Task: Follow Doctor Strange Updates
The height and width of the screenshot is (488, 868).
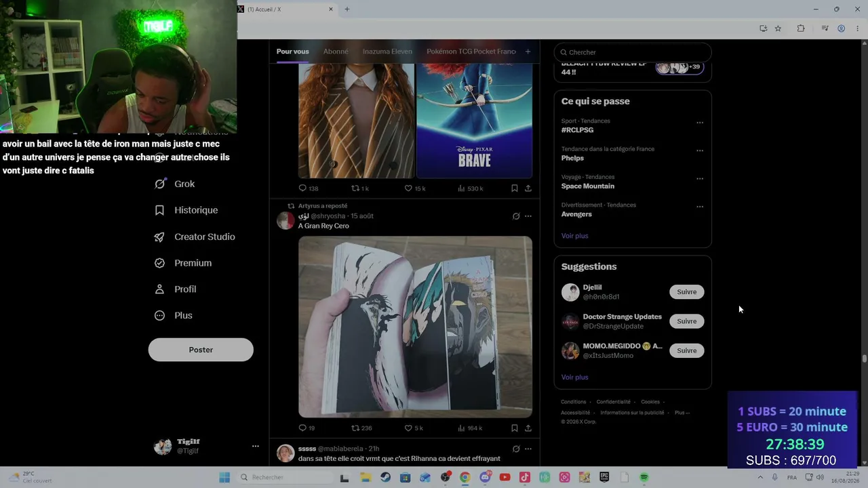Action: 687,321
